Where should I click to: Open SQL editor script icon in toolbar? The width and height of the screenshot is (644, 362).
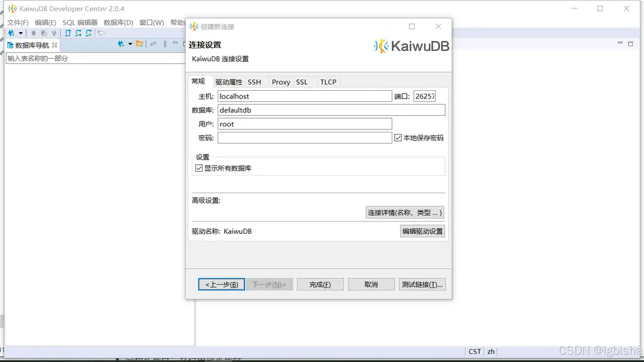68,33
